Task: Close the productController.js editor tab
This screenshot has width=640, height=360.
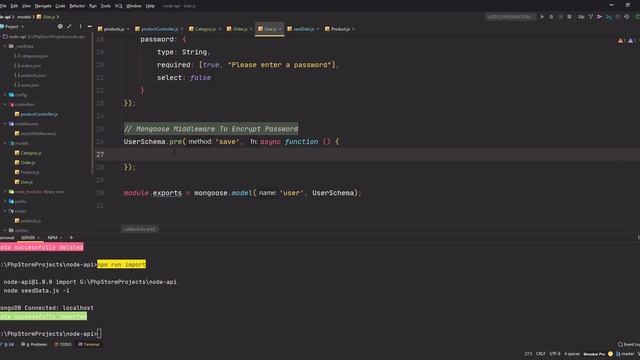Action: tap(182, 29)
